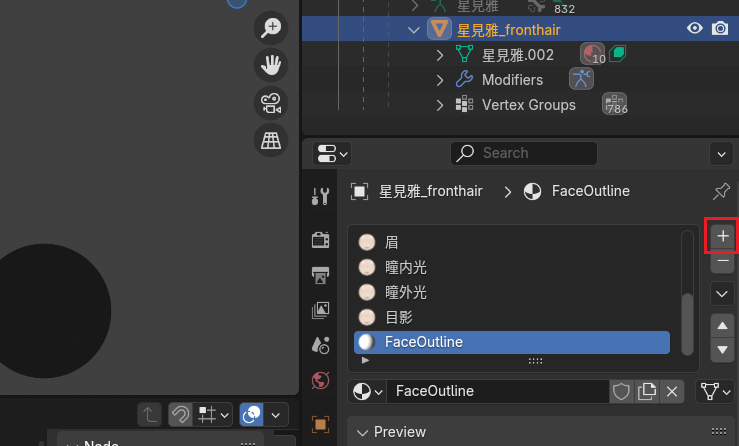Expand the Vertex Groups tree item
Image resolution: width=739 pixels, height=446 pixels.
coord(440,104)
